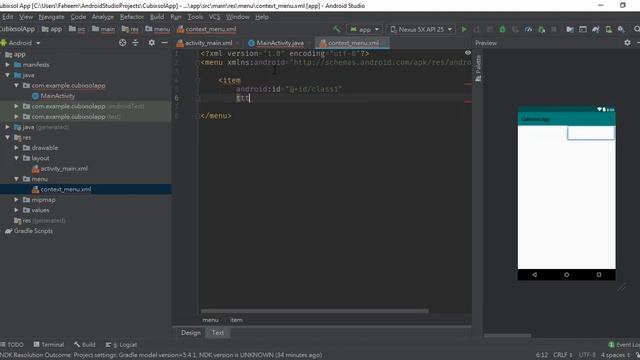Click the editor horizontal scrollbar
640x360 pixels.
pos(315,311)
